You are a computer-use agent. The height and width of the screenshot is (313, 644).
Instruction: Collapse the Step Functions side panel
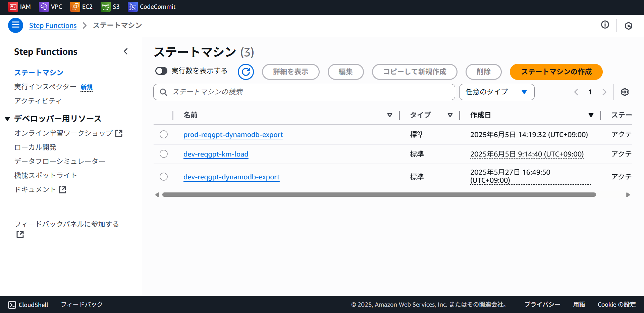coord(126,51)
